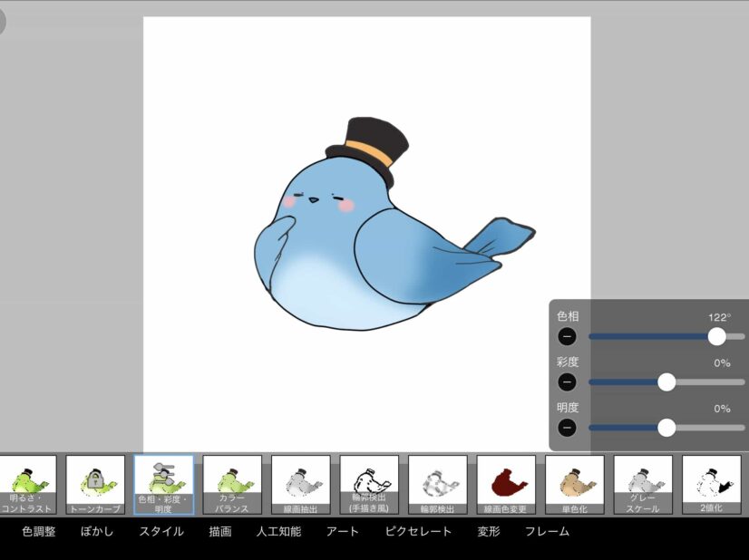This screenshot has width=749, height=560.
Task: Select the 色相・彩度・明度 filter
Action: pos(163,485)
